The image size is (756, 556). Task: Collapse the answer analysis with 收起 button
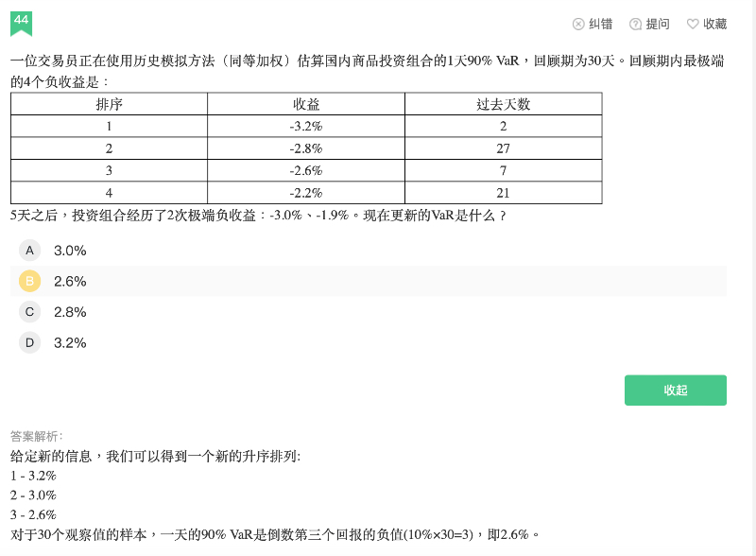(x=675, y=391)
